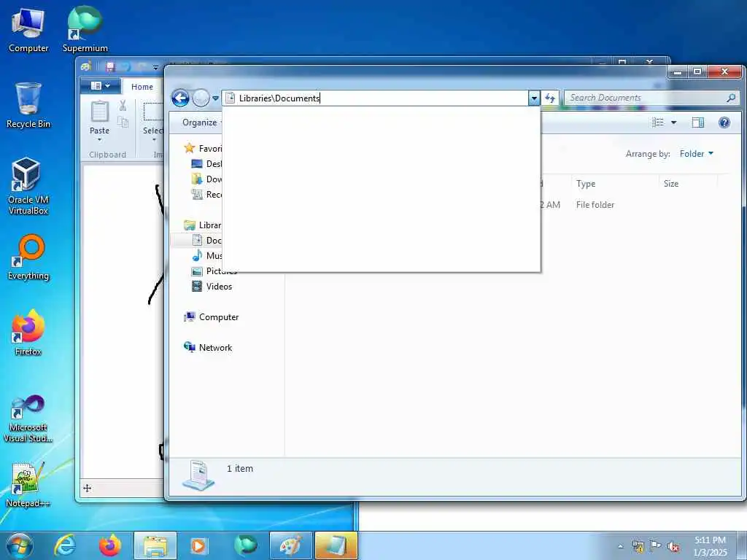747x560 pixels.
Task: Select Videos library in navigation pane
Action: pyautogui.click(x=212, y=286)
